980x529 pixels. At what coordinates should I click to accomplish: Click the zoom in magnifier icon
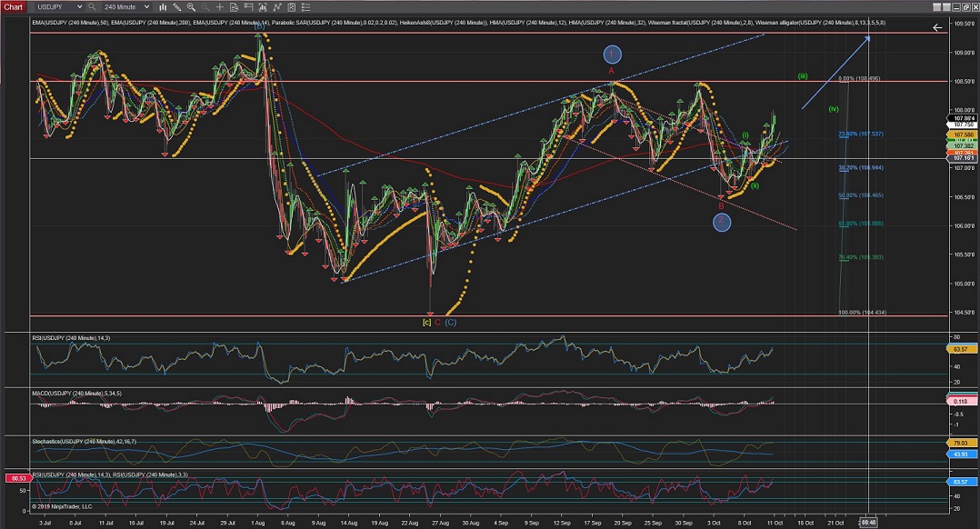pyautogui.click(x=192, y=6)
